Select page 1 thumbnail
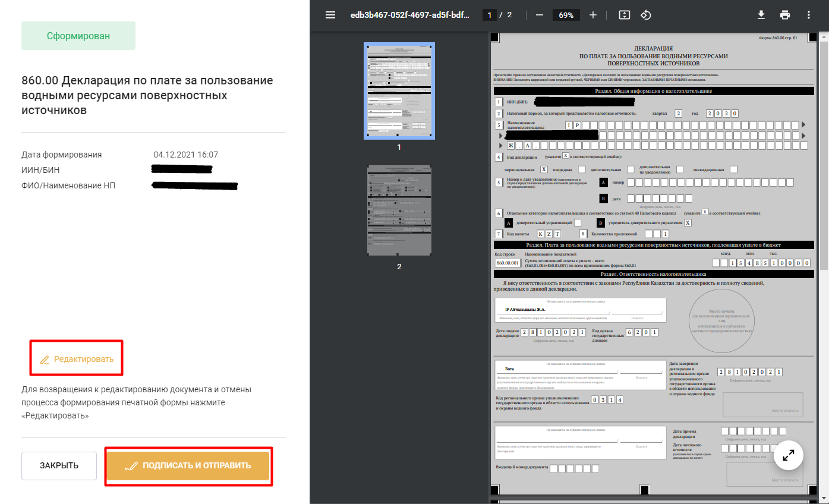The height and width of the screenshot is (504, 829). click(x=399, y=91)
